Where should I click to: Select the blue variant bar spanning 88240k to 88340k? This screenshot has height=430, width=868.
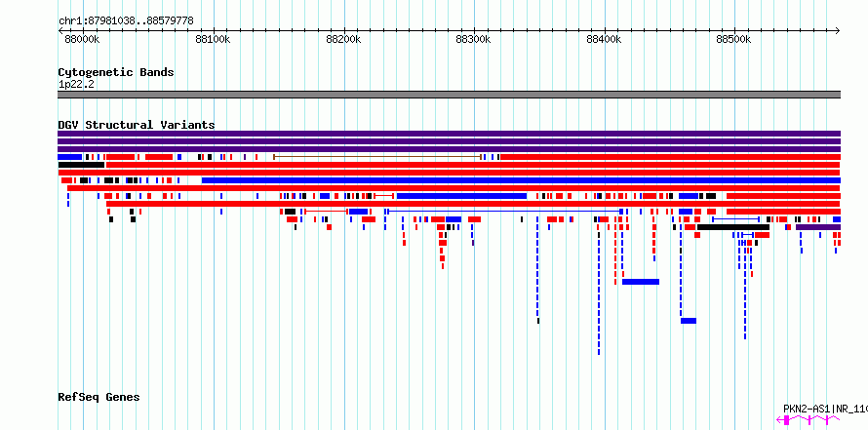[x=461, y=196]
